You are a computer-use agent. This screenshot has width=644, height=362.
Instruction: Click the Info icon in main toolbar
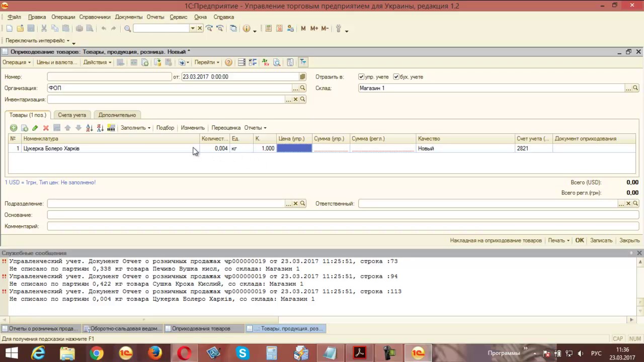(x=246, y=29)
